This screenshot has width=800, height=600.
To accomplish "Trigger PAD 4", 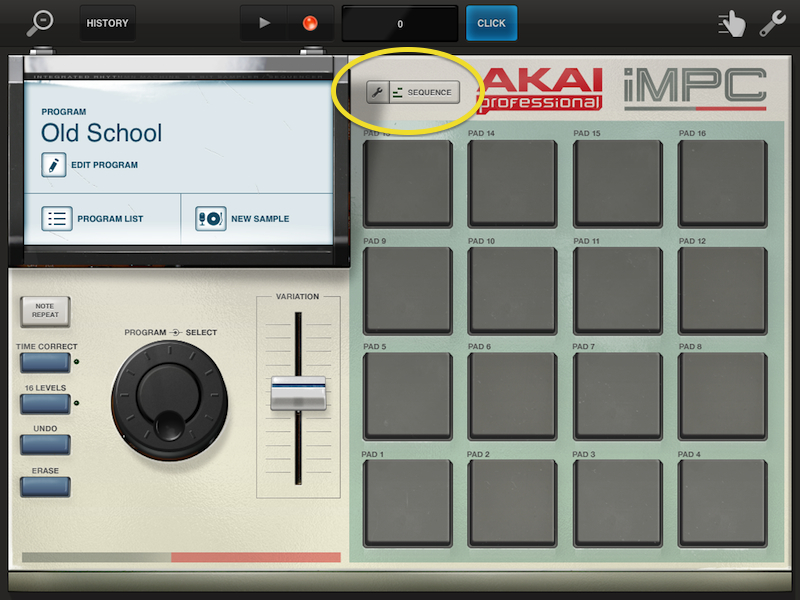I will (722, 503).
